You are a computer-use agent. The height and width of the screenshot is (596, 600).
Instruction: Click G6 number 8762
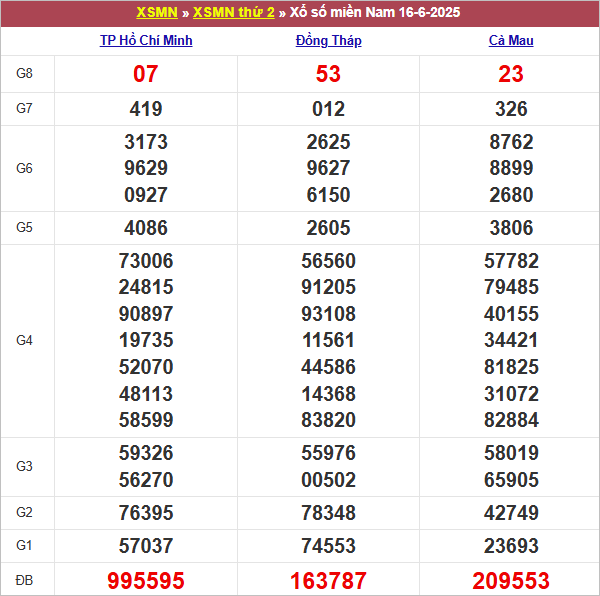(x=511, y=142)
